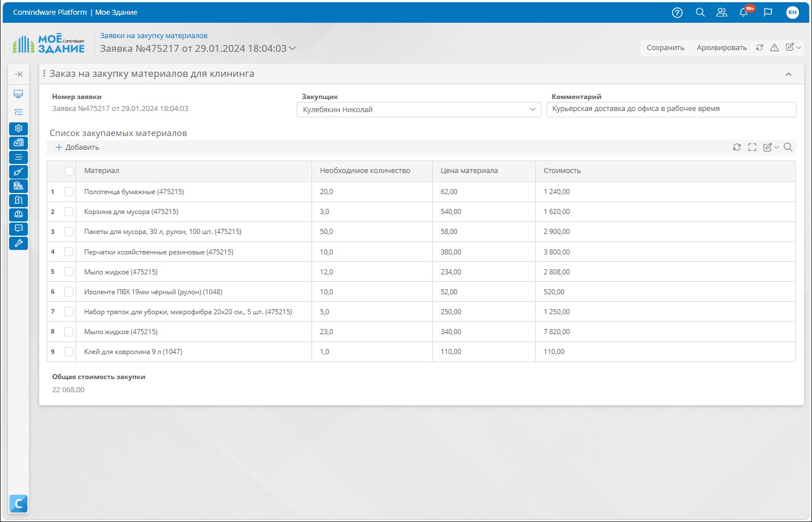The width and height of the screenshot is (812, 522).
Task: Open the building with camera sidebar section
Action: coord(18,143)
